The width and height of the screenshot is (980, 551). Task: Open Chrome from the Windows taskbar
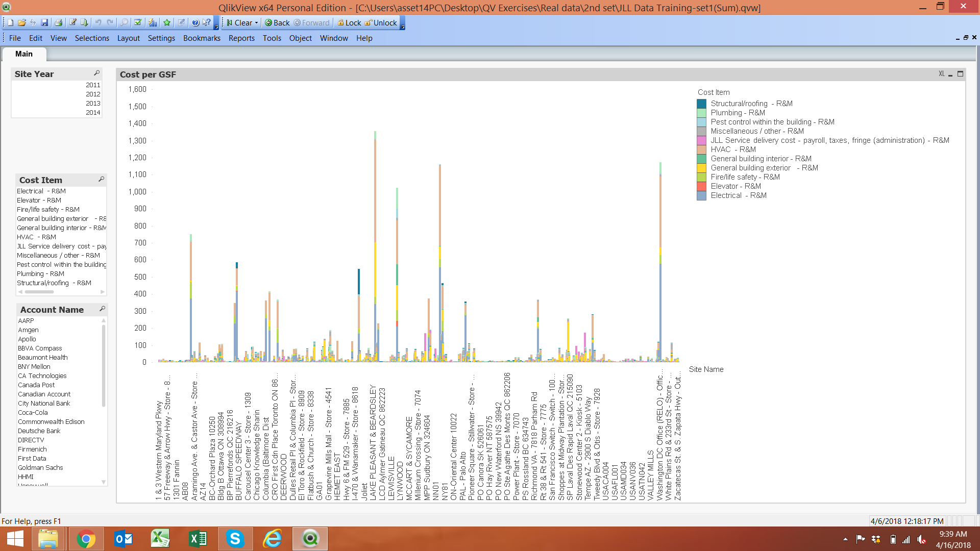pyautogui.click(x=86, y=539)
